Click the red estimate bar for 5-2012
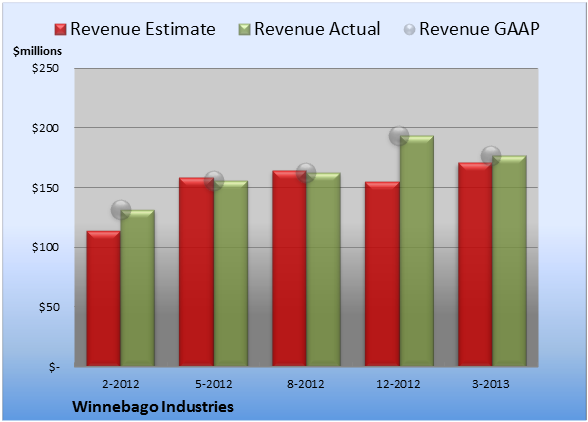Screen dimensions: 588x422 [x=196, y=272]
